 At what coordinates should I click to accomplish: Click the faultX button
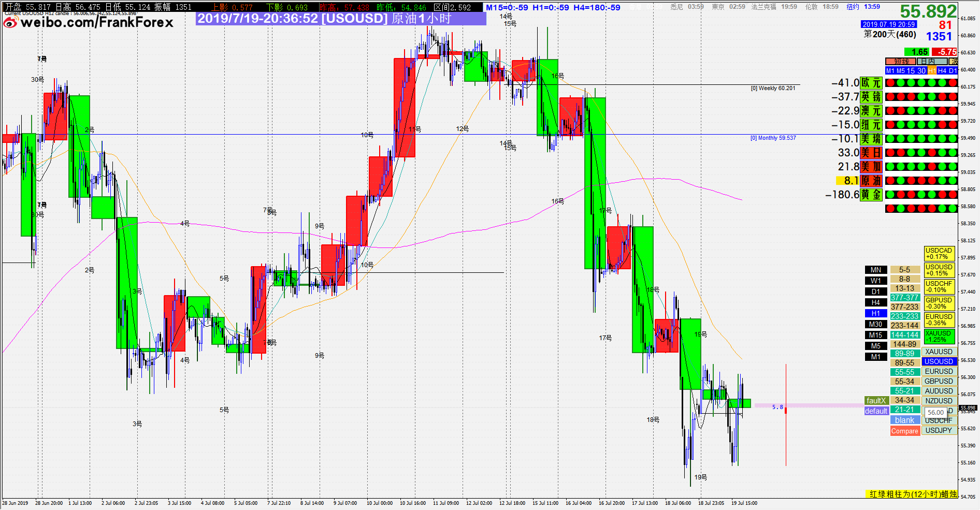(x=876, y=401)
